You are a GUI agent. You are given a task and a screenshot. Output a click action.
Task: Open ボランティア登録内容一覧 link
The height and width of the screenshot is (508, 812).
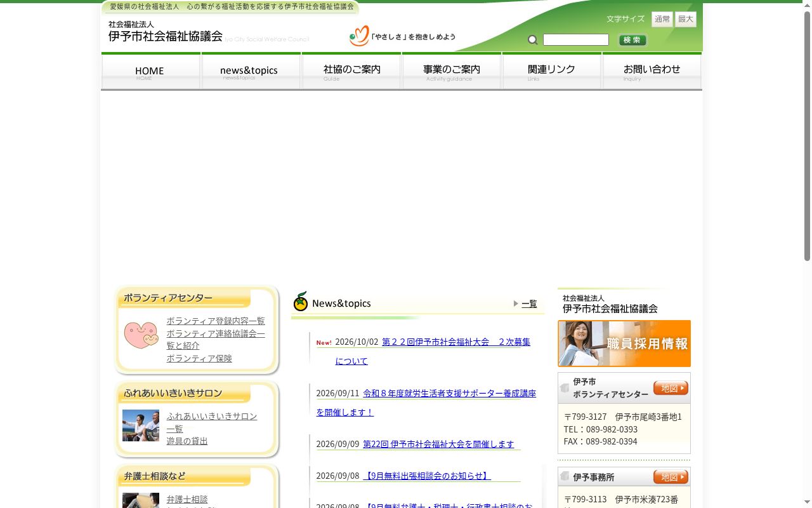coord(216,321)
